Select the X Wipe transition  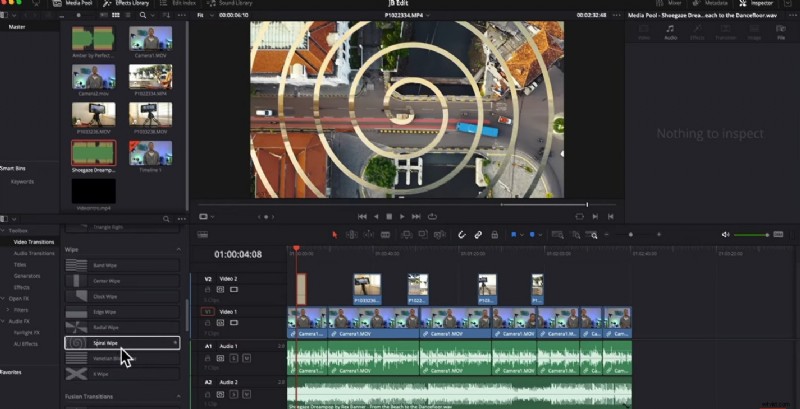122,374
